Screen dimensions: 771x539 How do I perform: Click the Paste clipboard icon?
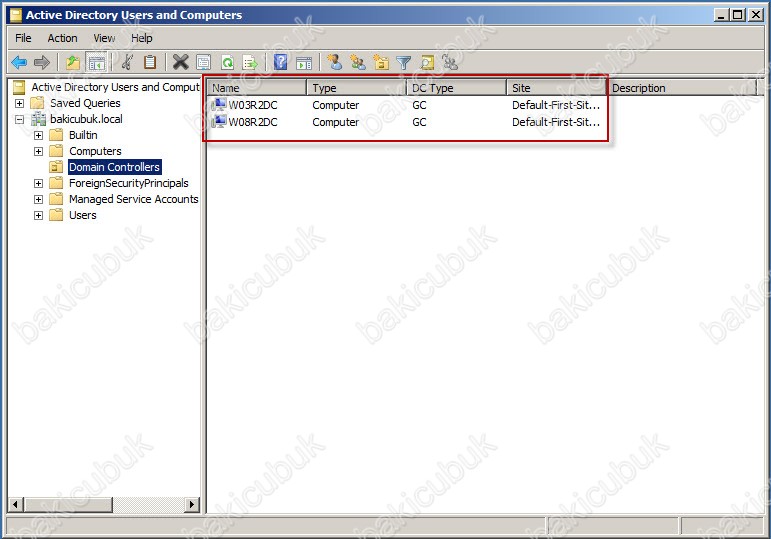pyautogui.click(x=150, y=62)
